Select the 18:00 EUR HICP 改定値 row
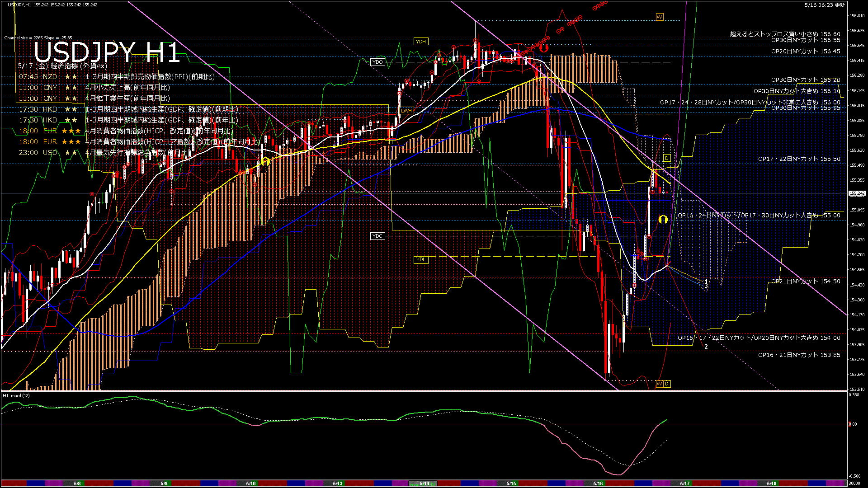868x488 pixels. point(126,131)
